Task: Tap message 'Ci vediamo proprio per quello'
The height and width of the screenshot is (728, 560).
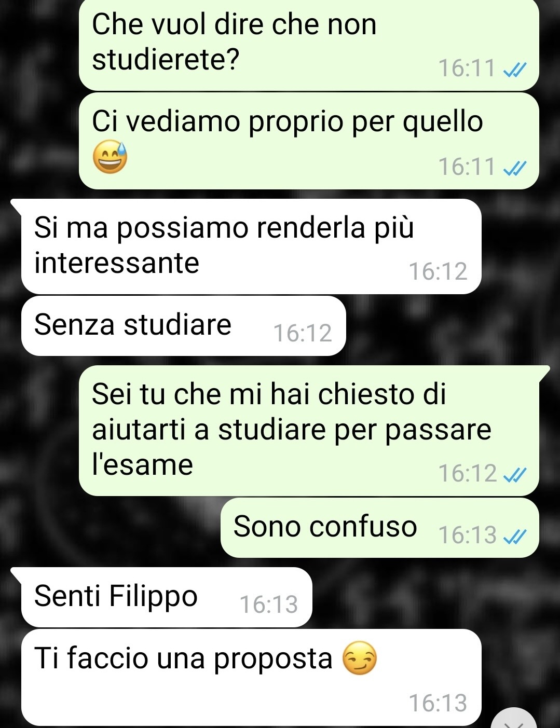Action: coord(309,141)
